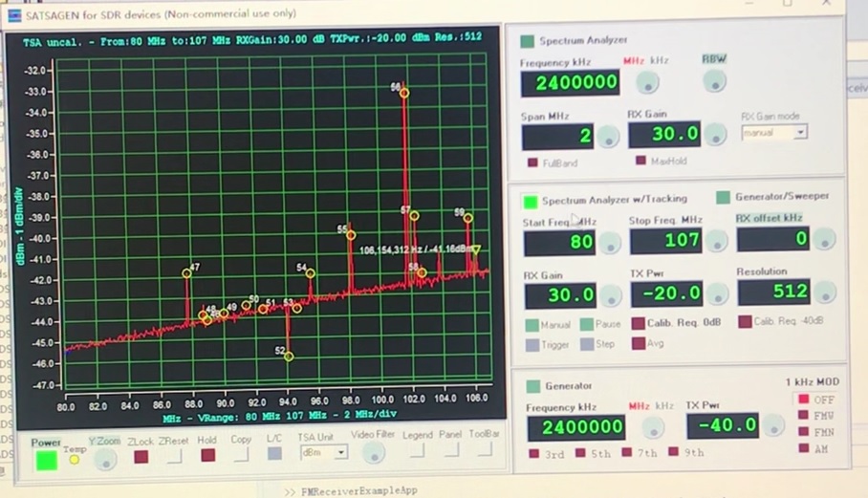
Task: Enable the FullBand checkbox
Action: (533, 163)
